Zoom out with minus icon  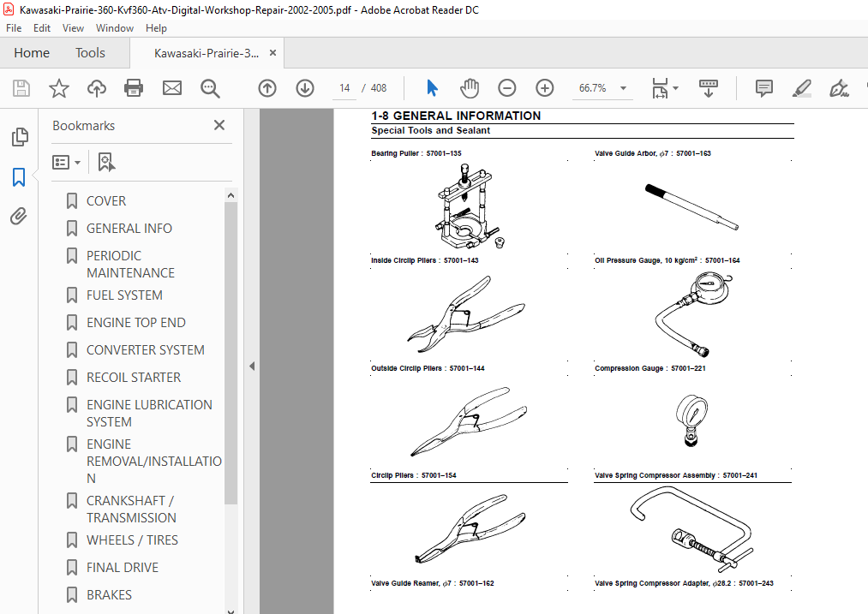pyautogui.click(x=506, y=88)
